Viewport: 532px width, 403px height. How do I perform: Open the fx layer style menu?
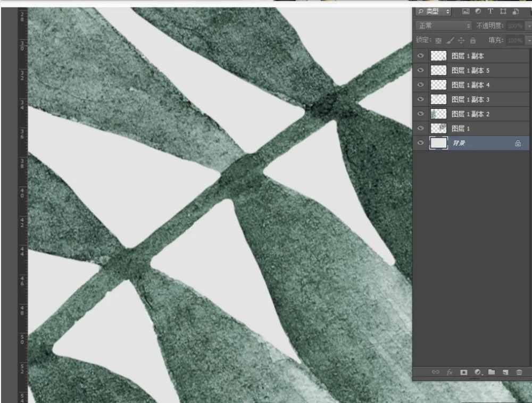pyautogui.click(x=450, y=372)
